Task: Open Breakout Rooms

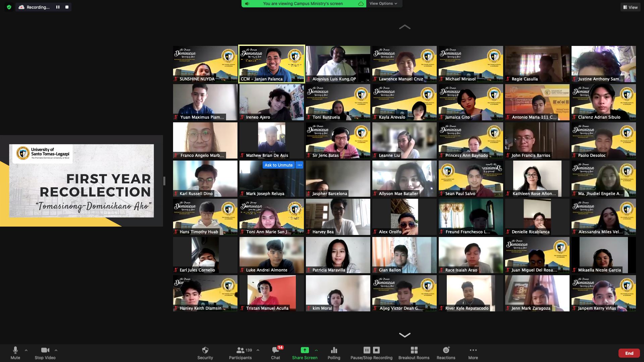Action: [x=414, y=350]
